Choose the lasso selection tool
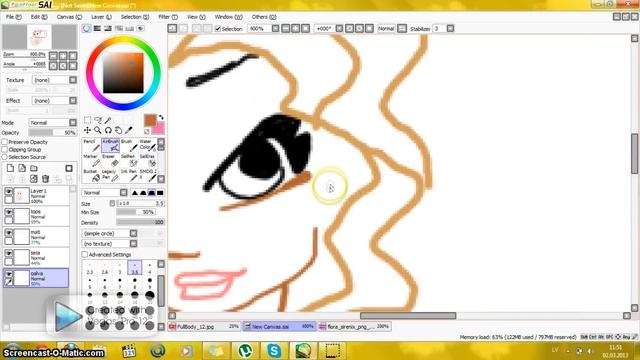Screen dimensions: 640x360 98,120
